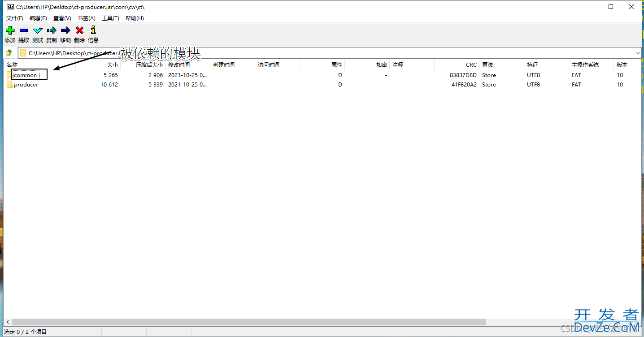Click into the address path field

tap(330, 53)
